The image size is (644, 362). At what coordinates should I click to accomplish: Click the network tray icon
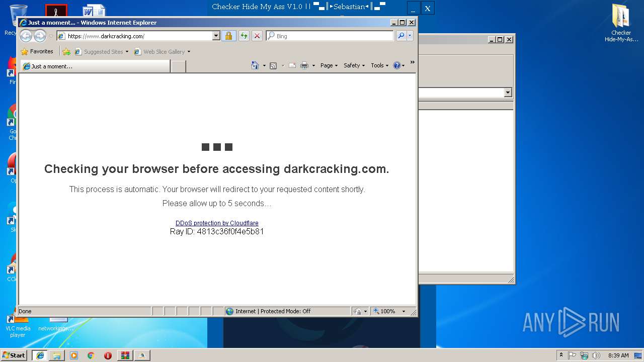[584, 355]
